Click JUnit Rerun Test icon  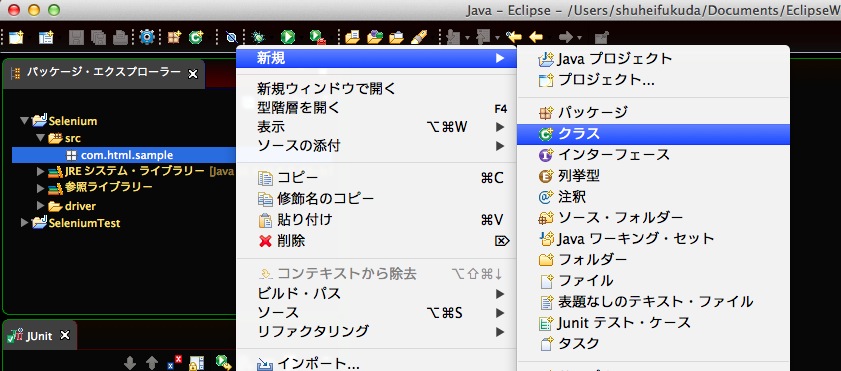222,362
